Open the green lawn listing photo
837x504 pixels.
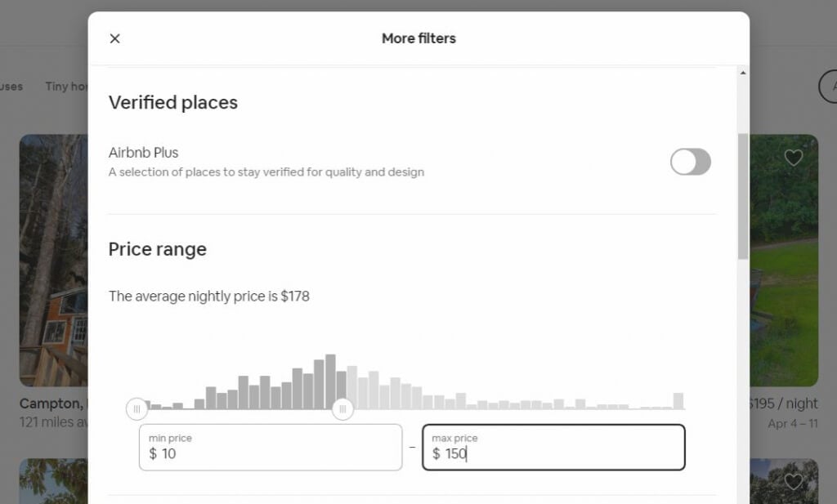click(x=784, y=270)
